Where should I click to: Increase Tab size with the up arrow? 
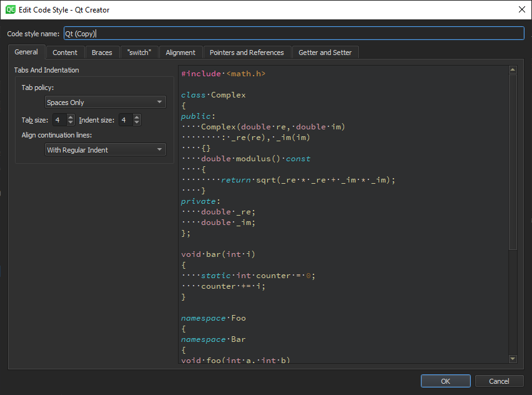[71, 116]
